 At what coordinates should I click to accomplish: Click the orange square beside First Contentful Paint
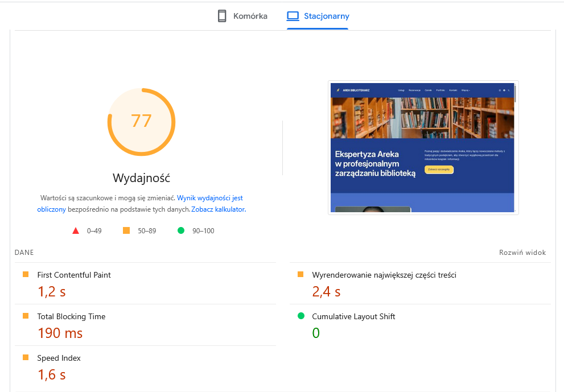click(x=25, y=274)
